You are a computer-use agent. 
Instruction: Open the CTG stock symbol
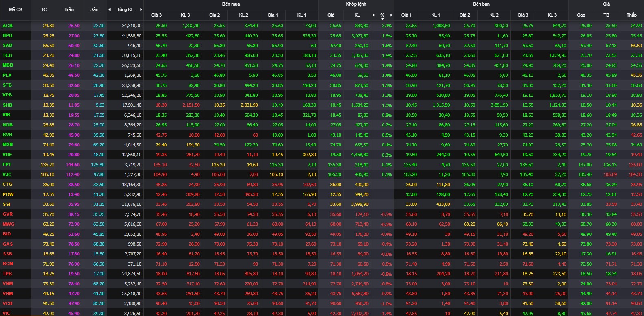pyautogui.click(x=7, y=184)
